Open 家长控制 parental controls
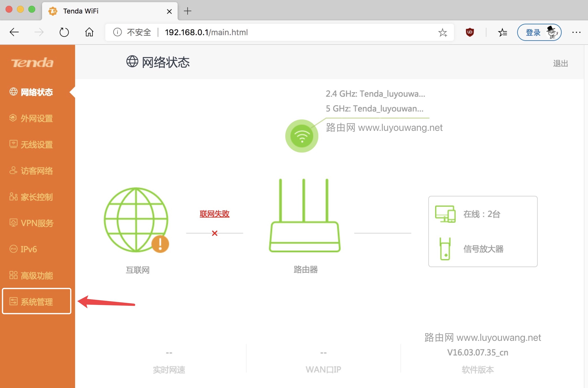588x388 pixels. [36, 197]
